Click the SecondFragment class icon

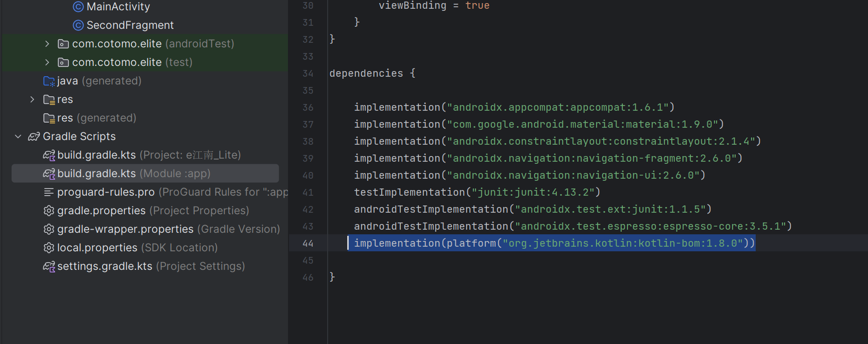tap(78, 25)
